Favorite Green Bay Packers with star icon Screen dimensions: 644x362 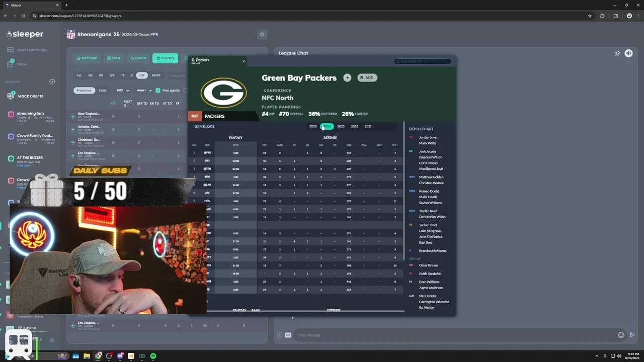tap(347, 77)
